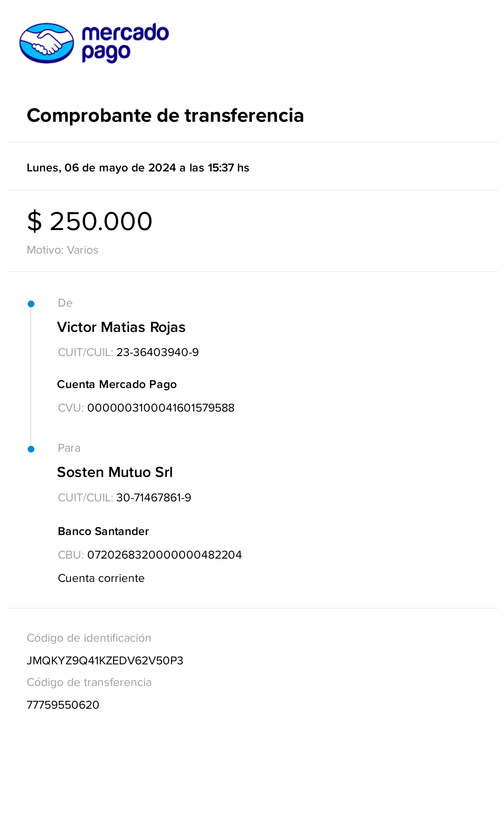Click the "Motivo: Varios" reason text
The width and height of the screenshot is (504, 840).
coord(63,250)
